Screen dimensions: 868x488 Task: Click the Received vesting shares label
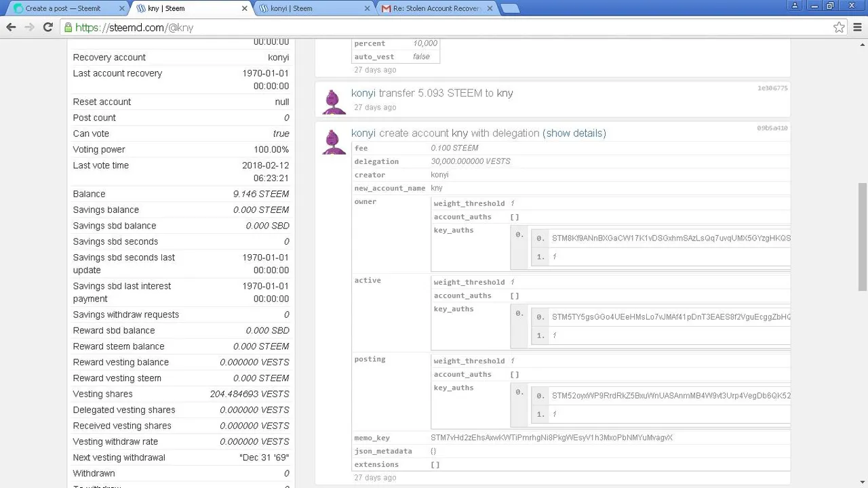tap(122, 426)
